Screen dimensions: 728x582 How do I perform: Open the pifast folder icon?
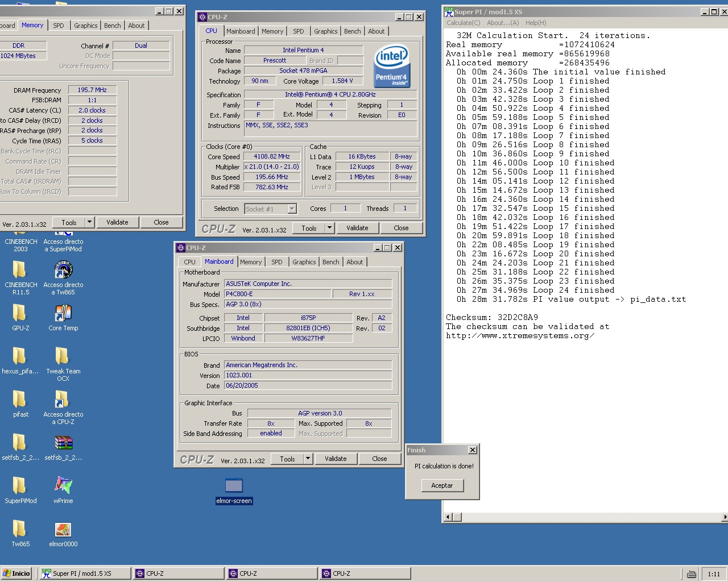point(19,399)
